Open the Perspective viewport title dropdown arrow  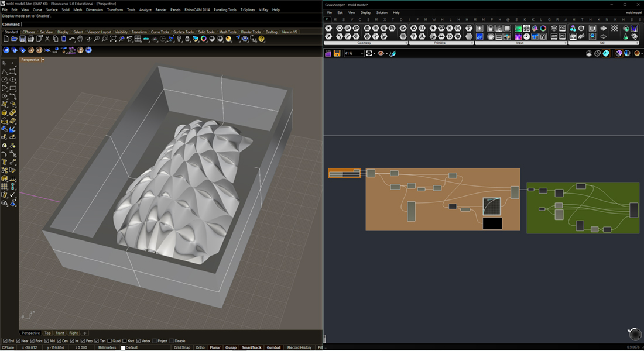43,60
